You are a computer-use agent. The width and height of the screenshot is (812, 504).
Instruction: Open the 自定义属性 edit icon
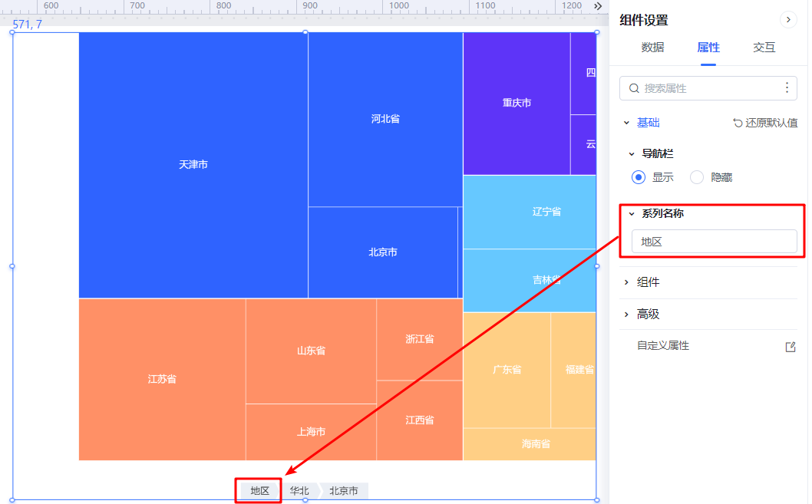pos(791,347)
